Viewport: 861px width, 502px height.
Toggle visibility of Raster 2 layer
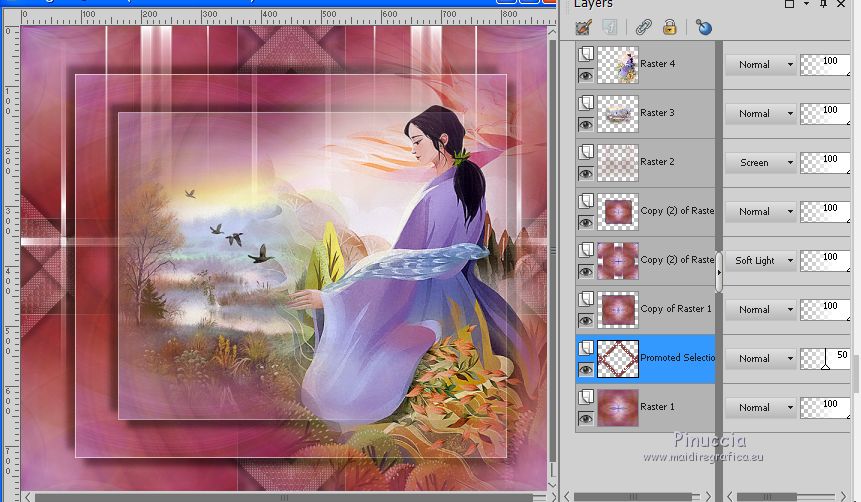click(x=586, y=174)
